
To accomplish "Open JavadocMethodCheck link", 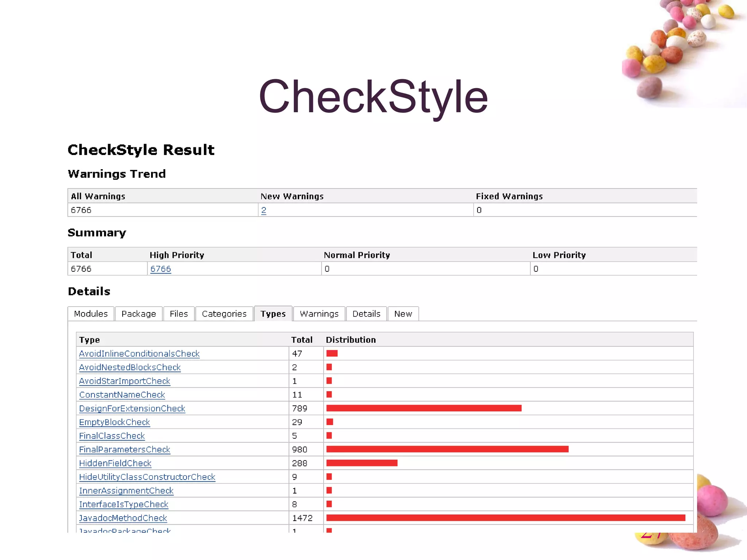I will pos(123,518).
